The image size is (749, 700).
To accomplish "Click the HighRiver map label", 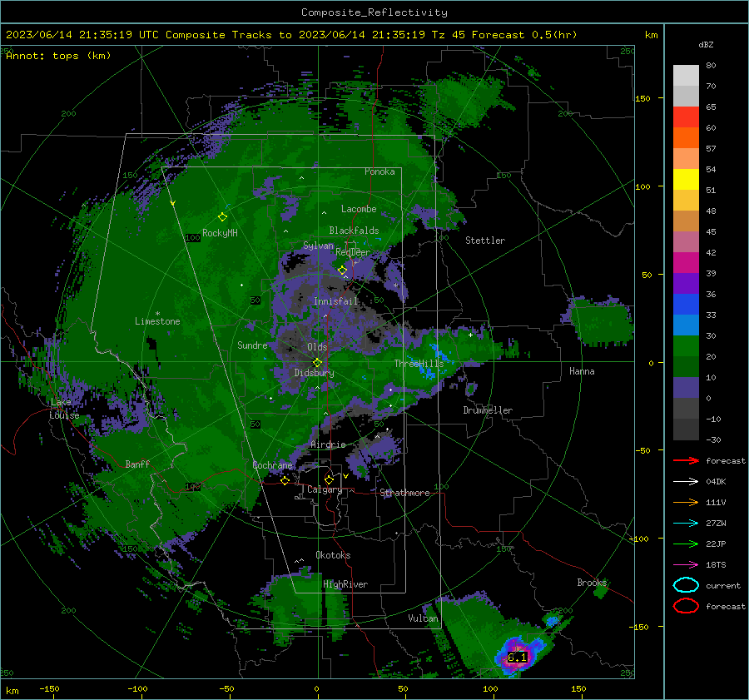I will pyautogui.click(x=345, y=584).
